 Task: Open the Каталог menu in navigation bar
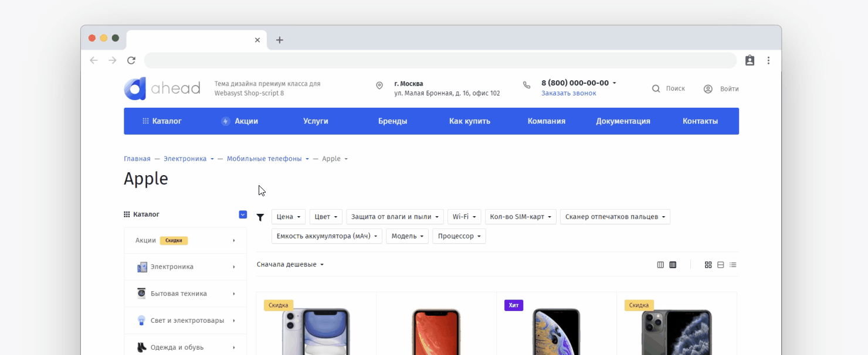pos(162,121)
